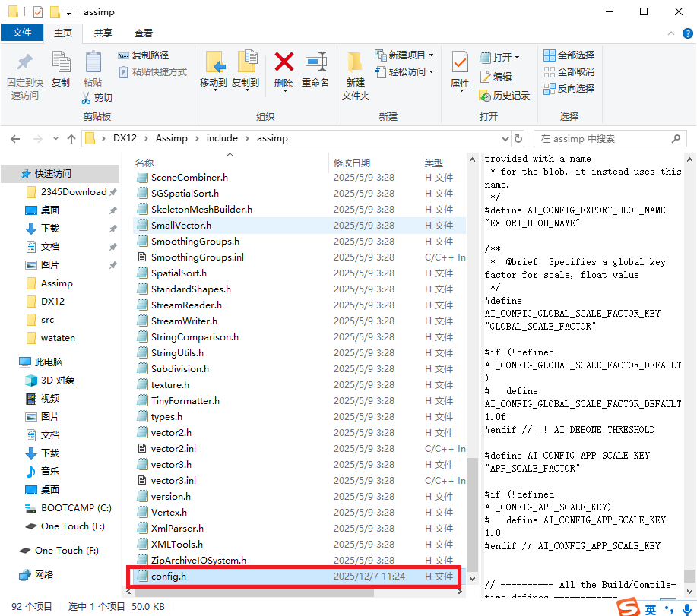Expand the chevron after DX12 in breadcrumb
Image resolution: width=697 pixels, height=616 pixels.
tap(146, 138)
